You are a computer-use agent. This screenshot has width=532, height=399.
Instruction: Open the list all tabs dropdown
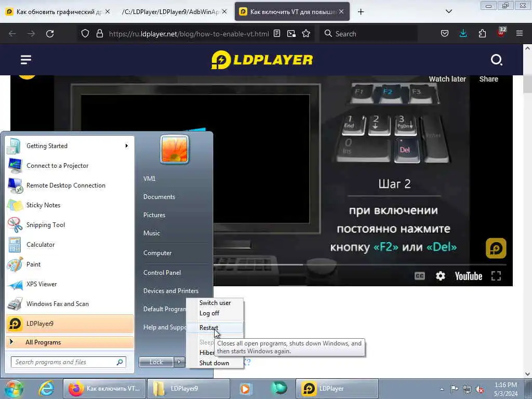tap(448, 11)
